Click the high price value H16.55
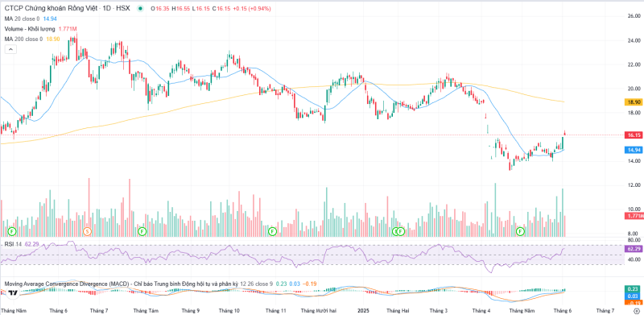The image size is (644, 315). click(x=181, y=9)
